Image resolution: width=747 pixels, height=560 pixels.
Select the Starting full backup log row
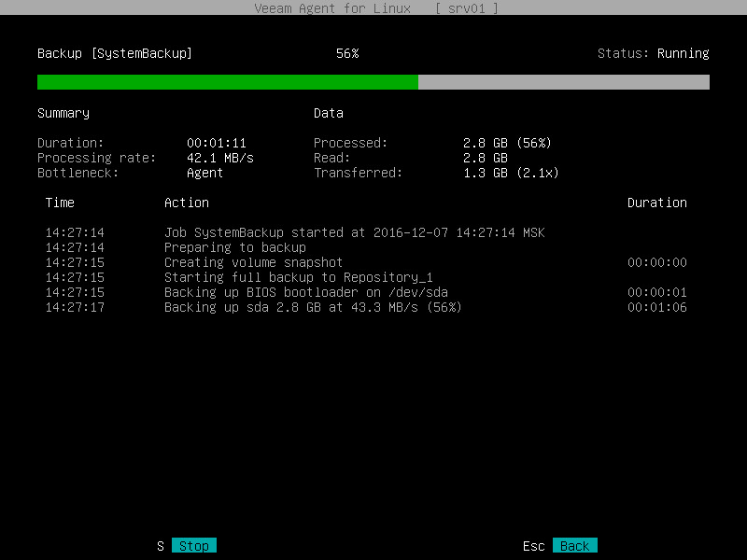coord(280,277)
